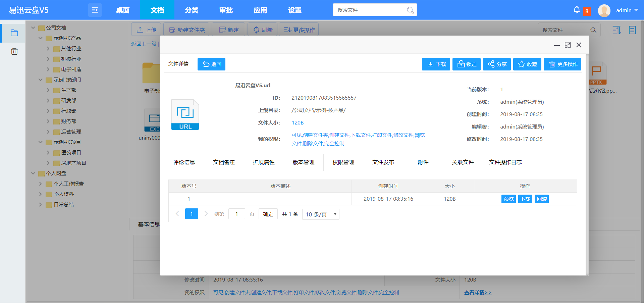Click 回滚 rollback for version 1
This screenshot has height=303, width=644.
click(x=542, y=199)
